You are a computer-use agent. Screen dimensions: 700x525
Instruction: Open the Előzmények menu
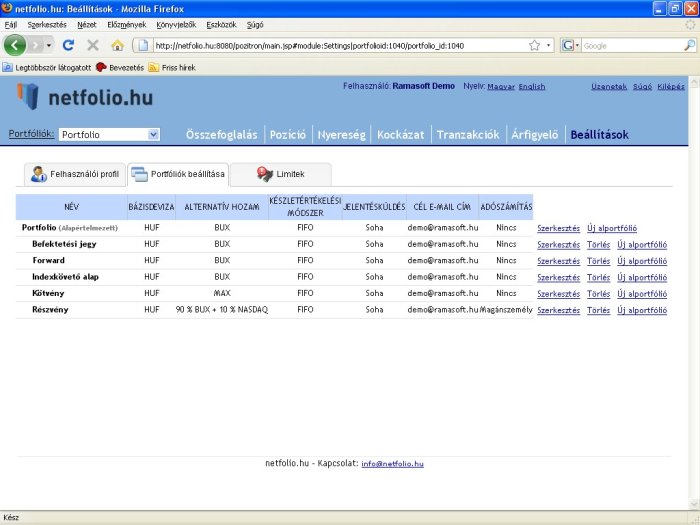126,25
